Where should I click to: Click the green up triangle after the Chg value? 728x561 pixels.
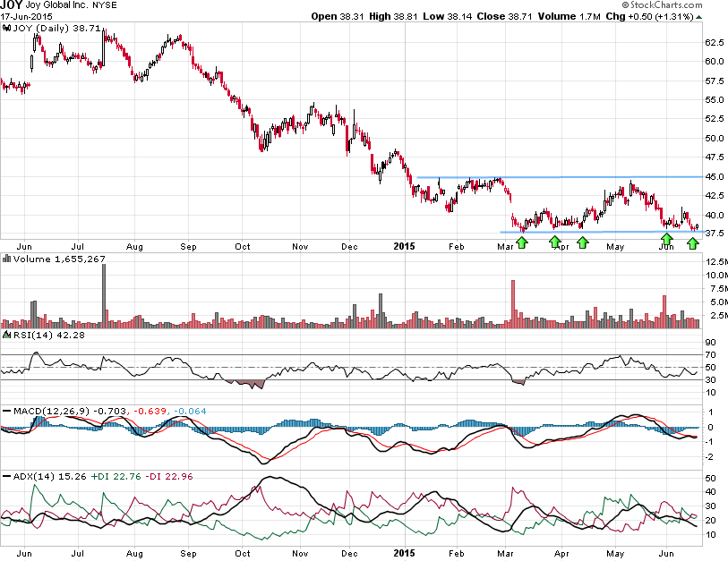pyautogui.click(x=698, y=17)
